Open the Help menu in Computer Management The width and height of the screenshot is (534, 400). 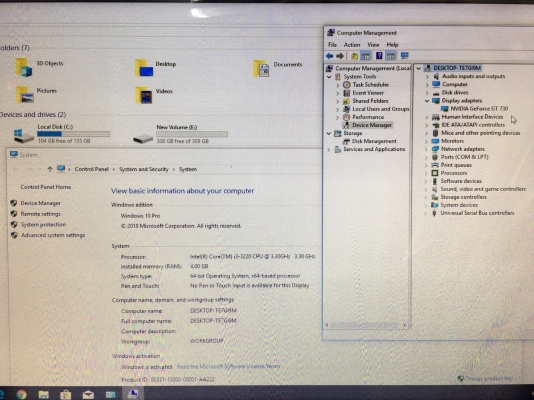coord(392,45)
